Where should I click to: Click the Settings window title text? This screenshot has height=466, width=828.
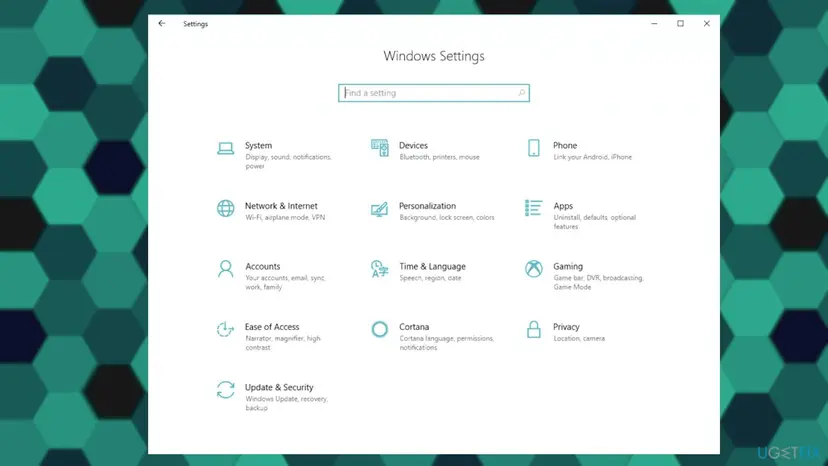coord(195,24)
